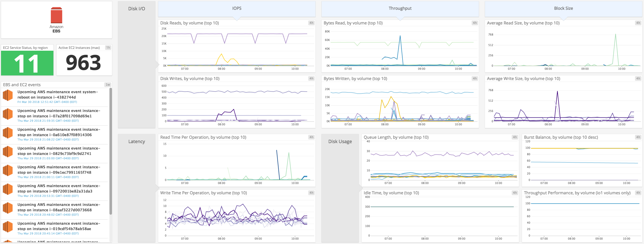Open the 4h time selector on Disk Reads chart

pos(311,23)
